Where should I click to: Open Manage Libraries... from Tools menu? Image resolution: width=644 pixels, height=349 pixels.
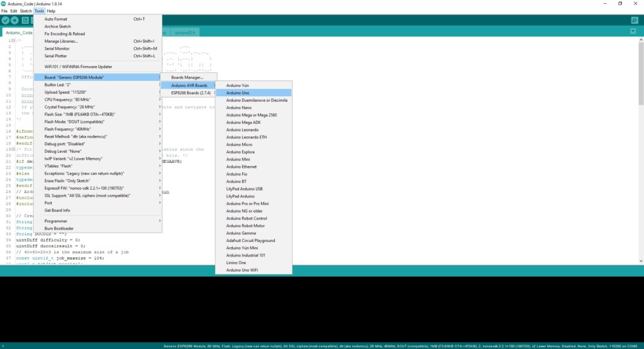coord(97,41)
